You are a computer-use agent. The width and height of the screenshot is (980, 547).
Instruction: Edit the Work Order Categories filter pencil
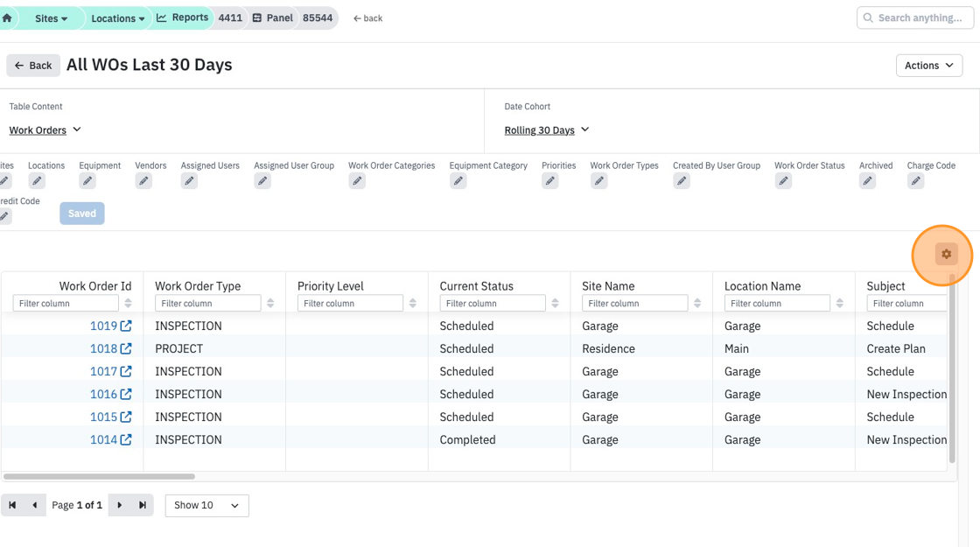(x=357, y=181)
